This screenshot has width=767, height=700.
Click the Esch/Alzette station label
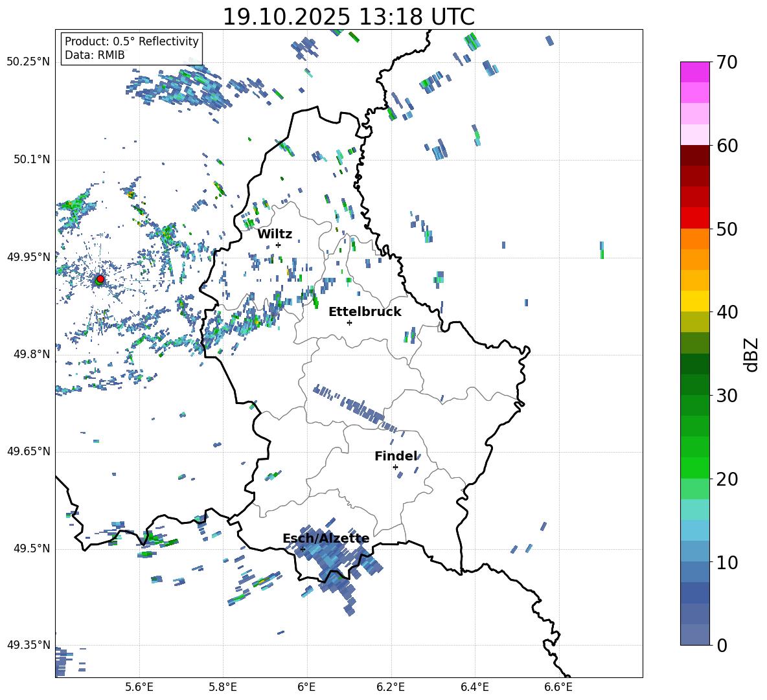pyautogui.click(x=326, y=538)
